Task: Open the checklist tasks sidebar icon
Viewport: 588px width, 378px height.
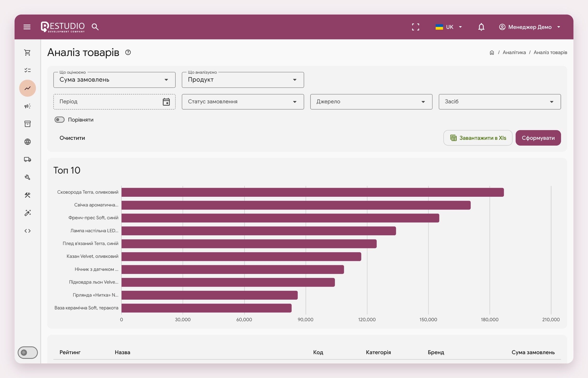Action: (x=27, y=70)
